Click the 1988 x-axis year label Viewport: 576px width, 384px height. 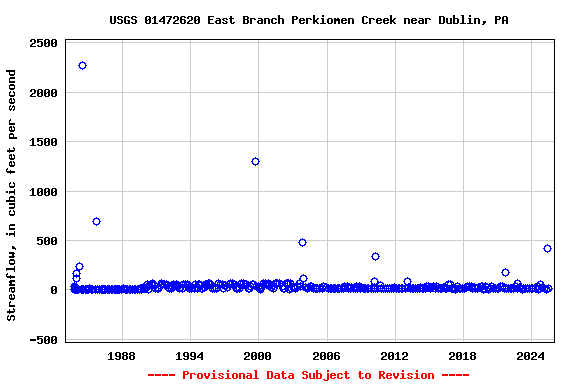coord(121,356)
